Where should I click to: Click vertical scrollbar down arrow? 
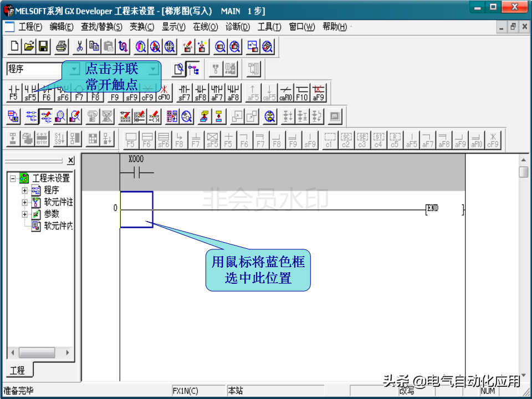pos(524,375)
